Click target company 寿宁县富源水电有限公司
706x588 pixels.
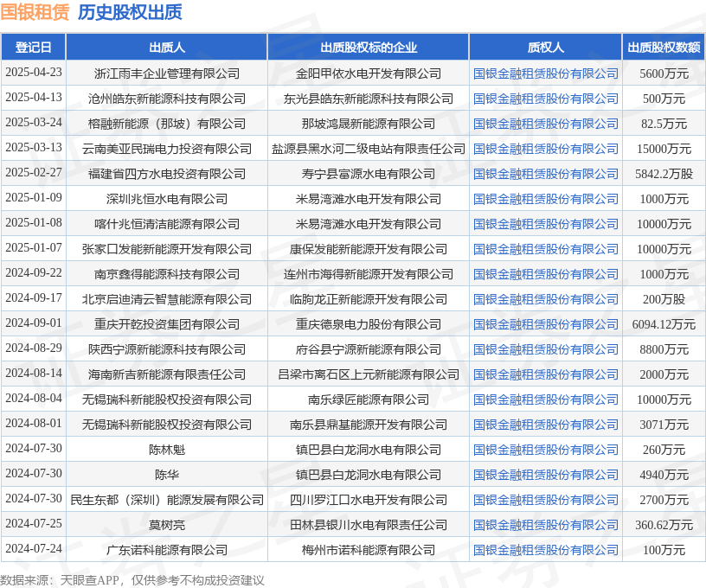point(369,174)
